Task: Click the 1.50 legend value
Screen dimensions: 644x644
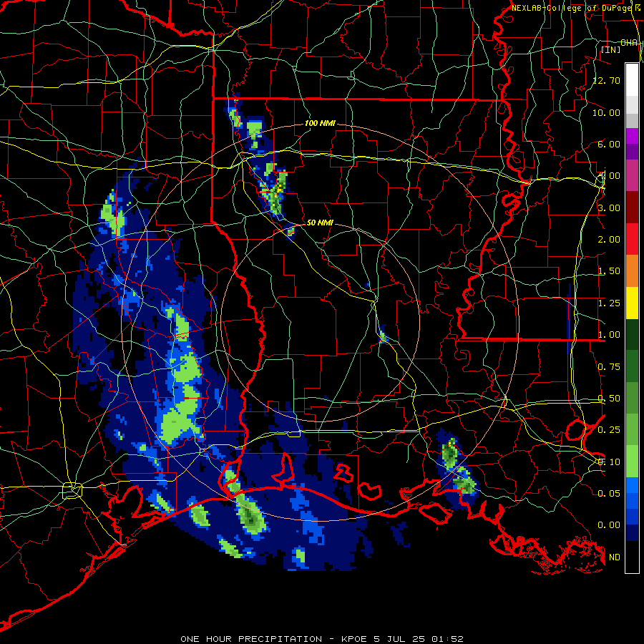Action: (609, 271)
